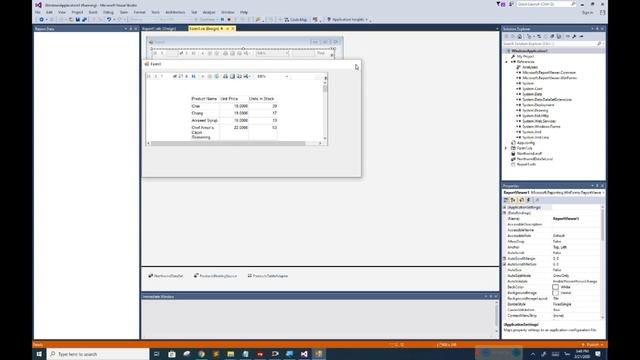Click the report viewer horizontal scrollbar

tap(234, 143)
